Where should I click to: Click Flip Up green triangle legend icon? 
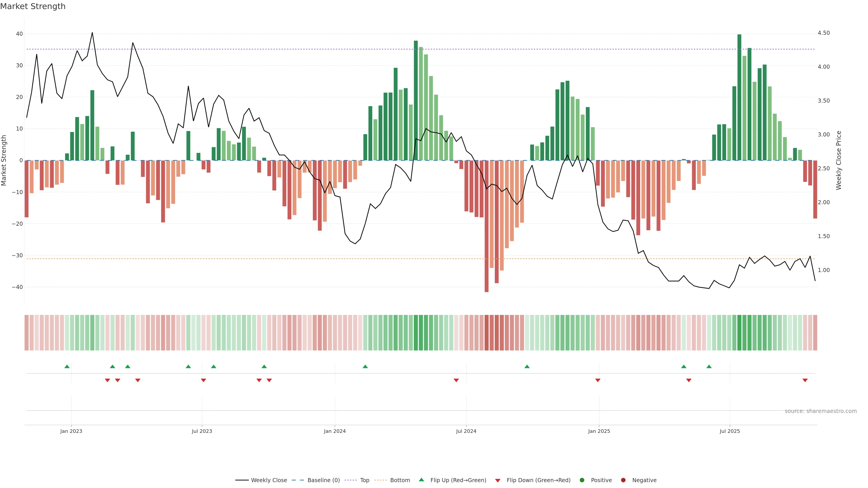tap(421, 480)
